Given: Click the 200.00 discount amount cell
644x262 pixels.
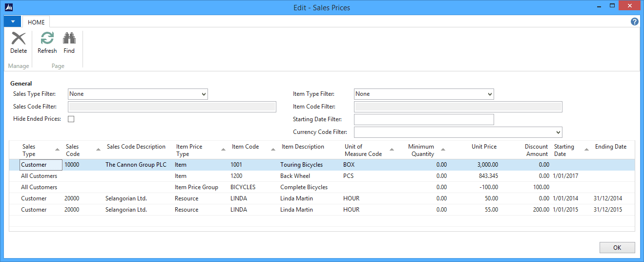Looking at the screenshot, I should pyautogui.click(x=541, y=210).
